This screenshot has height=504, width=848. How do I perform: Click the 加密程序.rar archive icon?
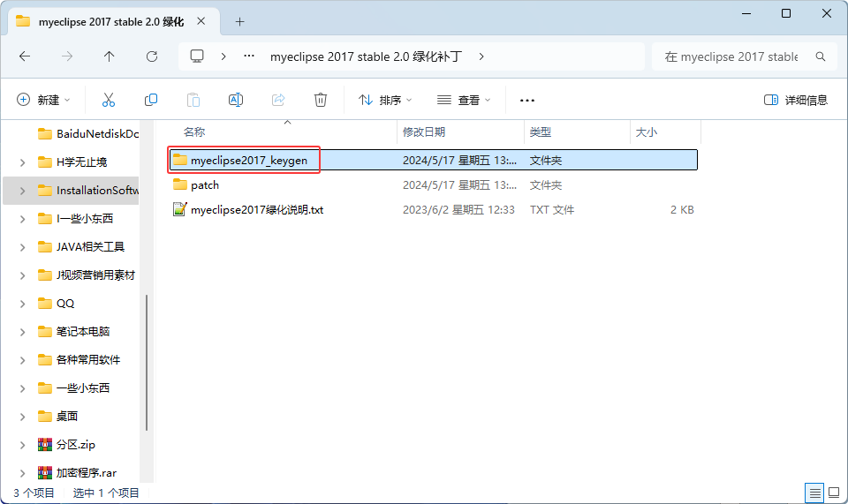click(x=45, y=473)
